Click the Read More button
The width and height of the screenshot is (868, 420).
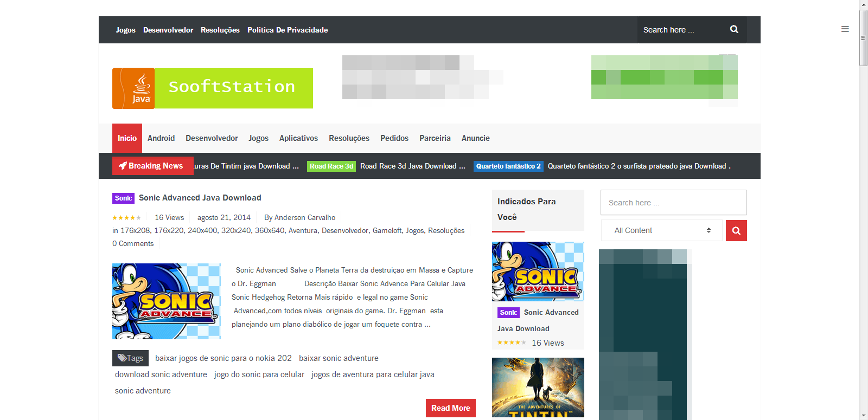pyautogui.click(x=451, y=408)
